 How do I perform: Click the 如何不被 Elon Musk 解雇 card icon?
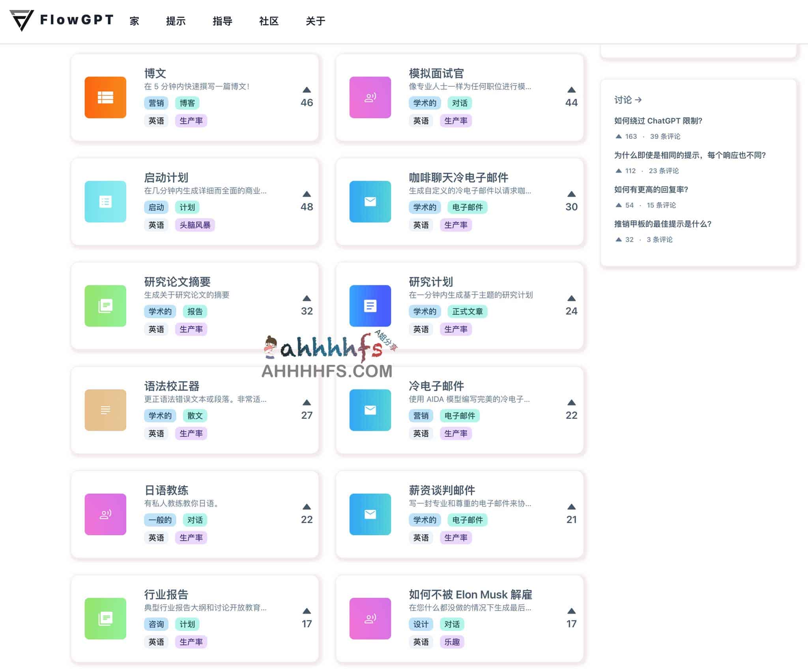370,618
